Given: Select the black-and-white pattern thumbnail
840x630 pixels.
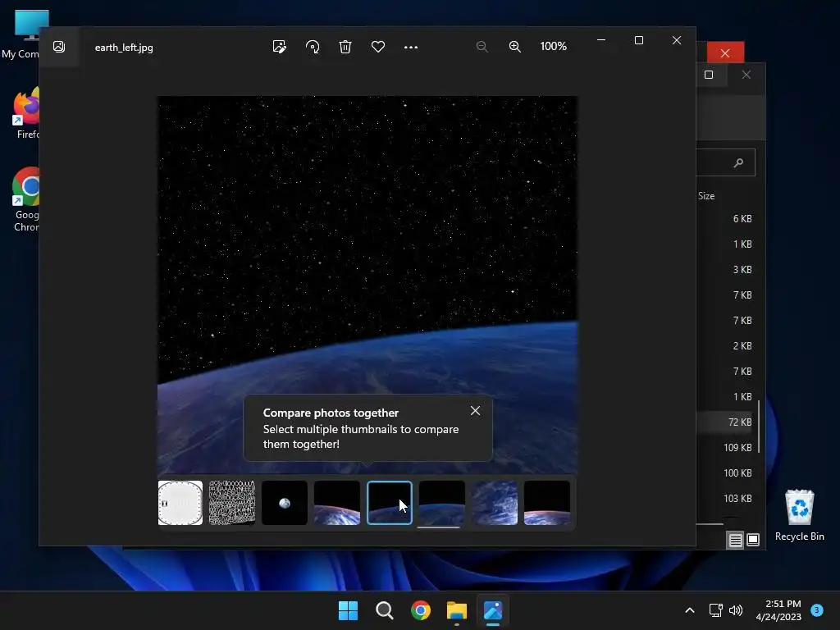Looking at the screenshot, I should (232, 503).
